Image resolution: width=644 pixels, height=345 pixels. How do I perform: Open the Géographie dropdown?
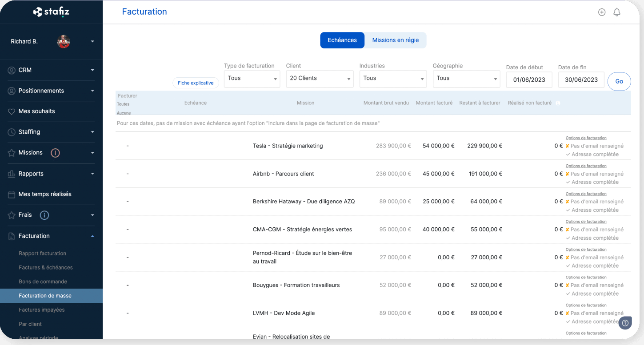coord(466,79)
